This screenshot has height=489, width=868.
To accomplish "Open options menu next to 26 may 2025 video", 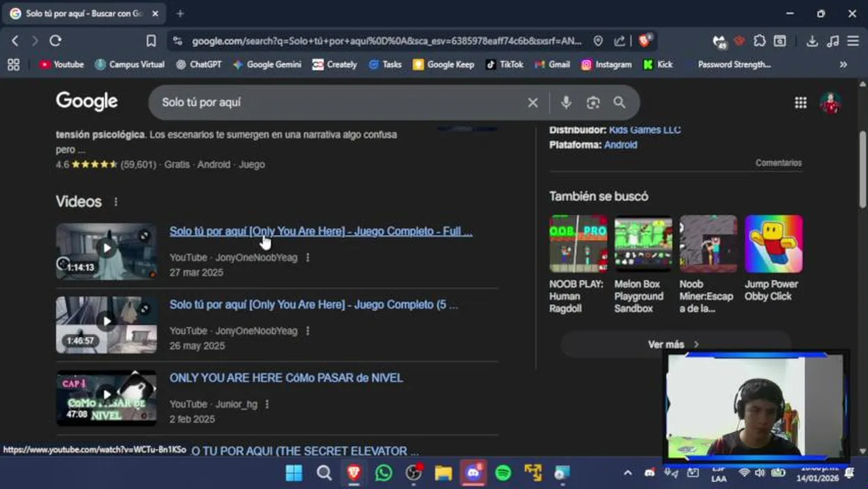I will pyautogui.click(x=308, y=331).
